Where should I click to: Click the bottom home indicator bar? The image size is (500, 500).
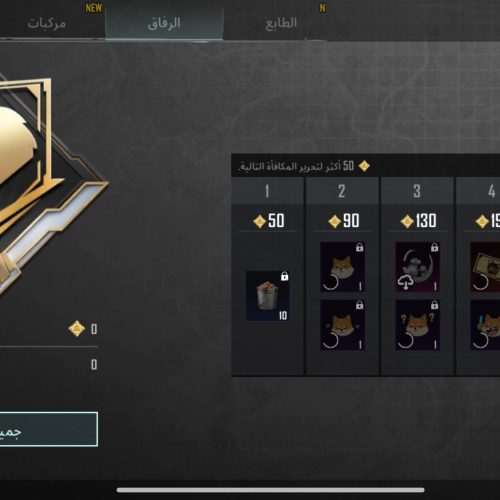(271, 490)
